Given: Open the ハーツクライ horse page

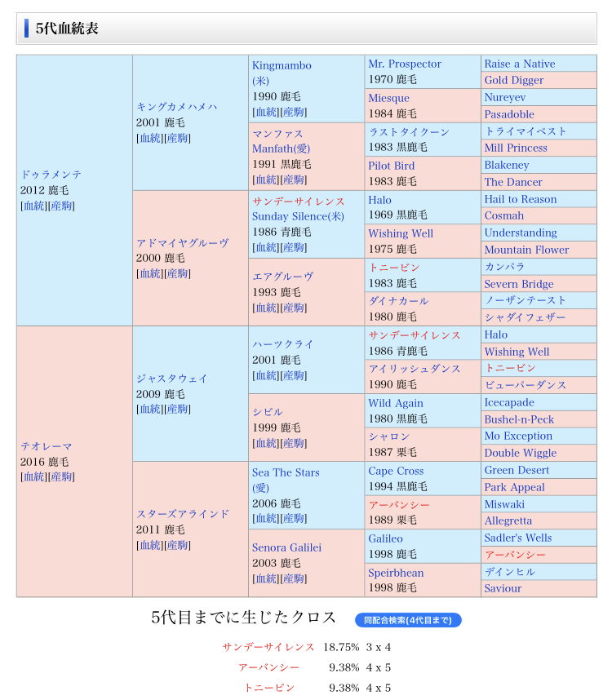Looking at the screenshot, I should tap(282, 344).
